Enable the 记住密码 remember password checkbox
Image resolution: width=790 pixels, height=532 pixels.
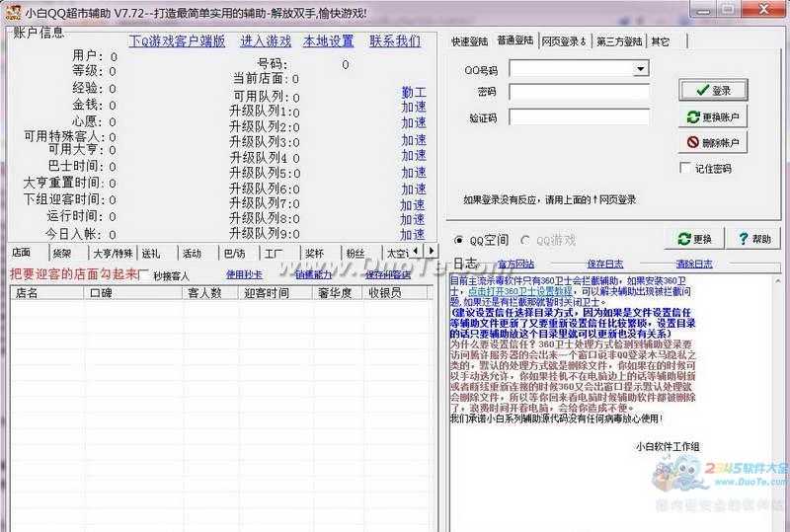[685, 168]
